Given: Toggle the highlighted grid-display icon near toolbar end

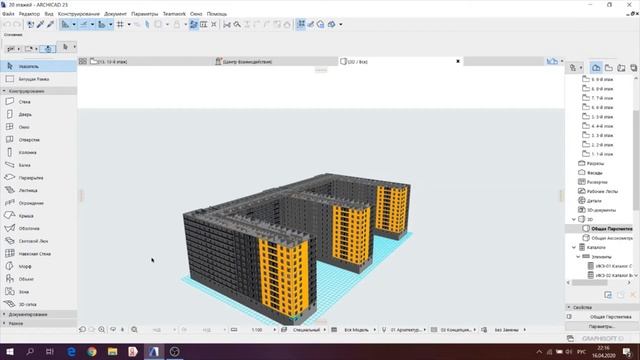Looking at the screenshot, I should click(301, 24).
